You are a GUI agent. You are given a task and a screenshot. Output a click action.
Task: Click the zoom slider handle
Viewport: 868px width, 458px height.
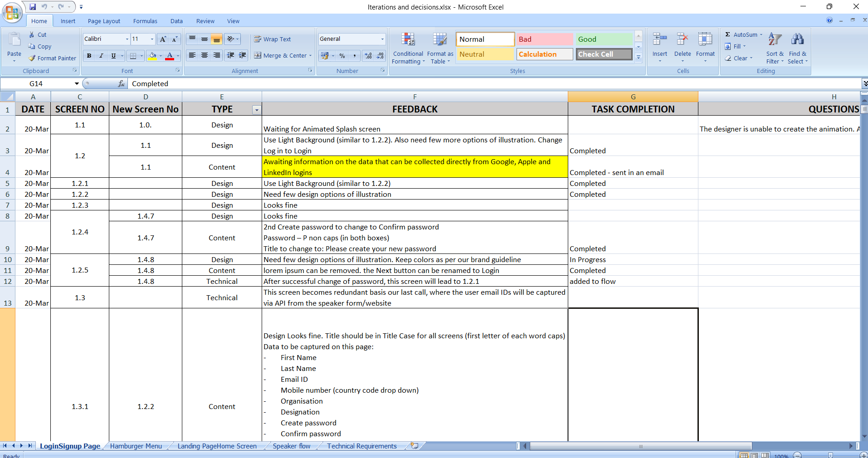click(830, 455)
